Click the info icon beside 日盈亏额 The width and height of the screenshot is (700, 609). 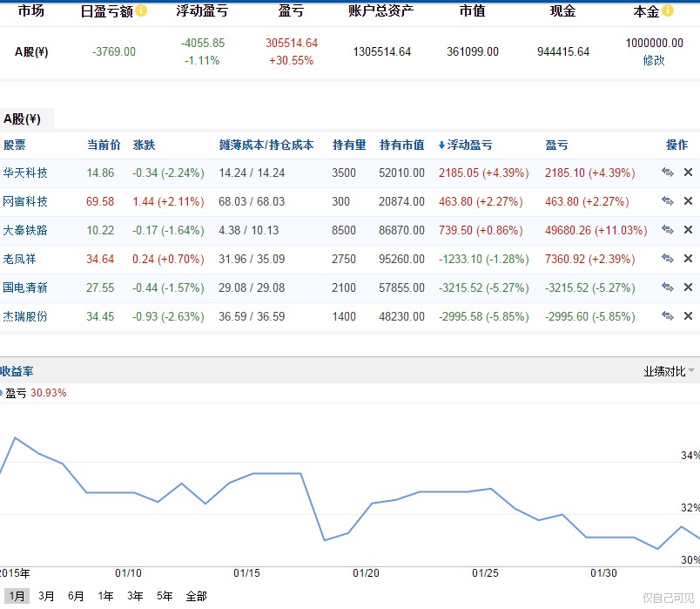[141, 10]
